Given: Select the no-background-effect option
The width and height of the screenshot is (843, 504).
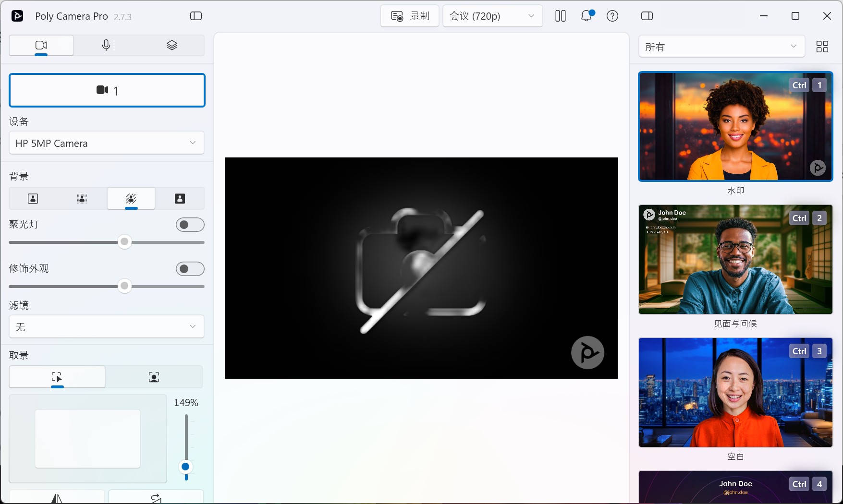Looking at the screenshot, I should (x=33, y=199).
